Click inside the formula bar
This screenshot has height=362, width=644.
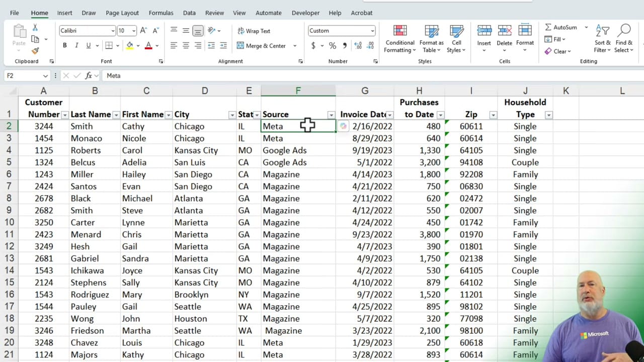point(201,75)
